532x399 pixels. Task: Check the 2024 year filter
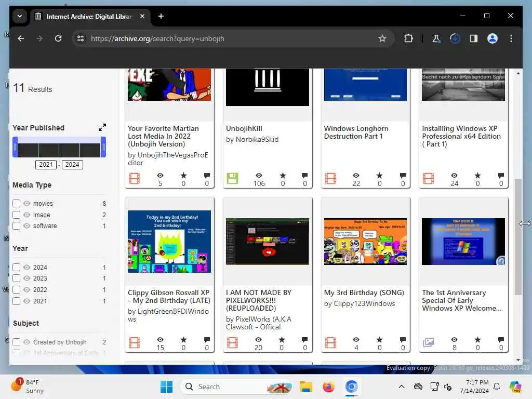tap(16, 268)
